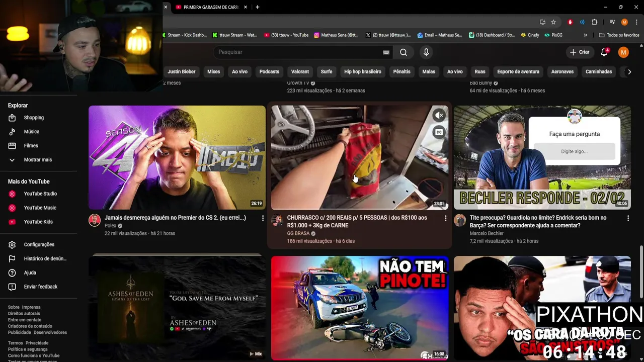Open the GG BRASA channel link
Viewport: 644px width, 362px height.
coord(298,233)
